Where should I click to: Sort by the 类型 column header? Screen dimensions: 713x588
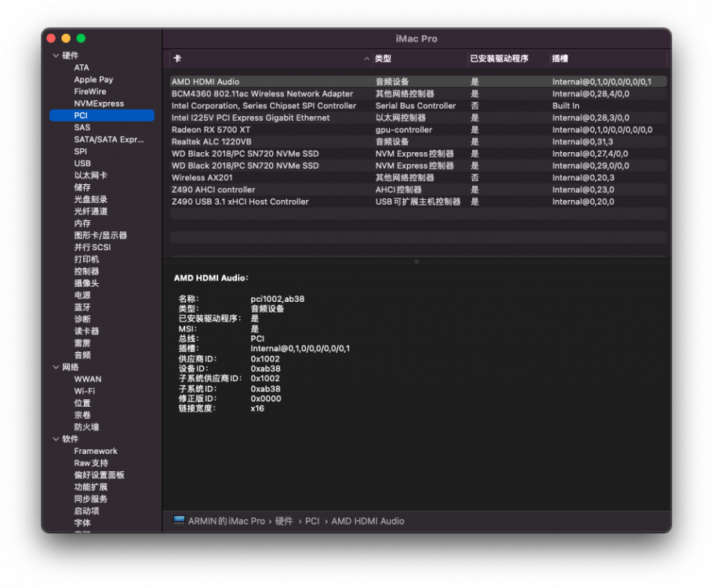tap(420, 59)
